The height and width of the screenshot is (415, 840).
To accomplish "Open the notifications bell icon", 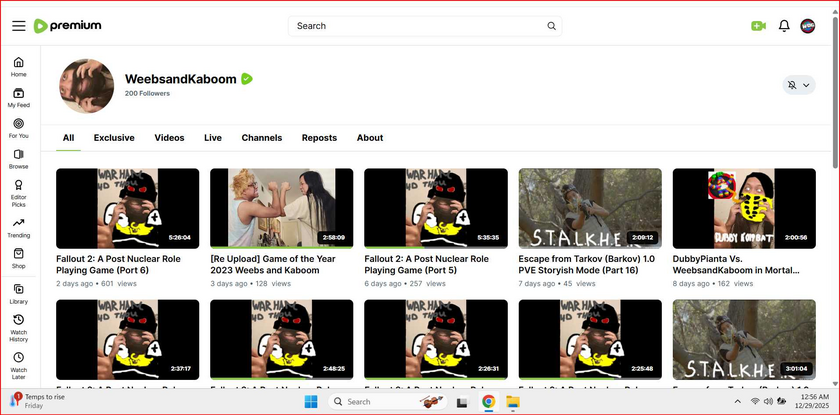I will (x=784, y=26).
